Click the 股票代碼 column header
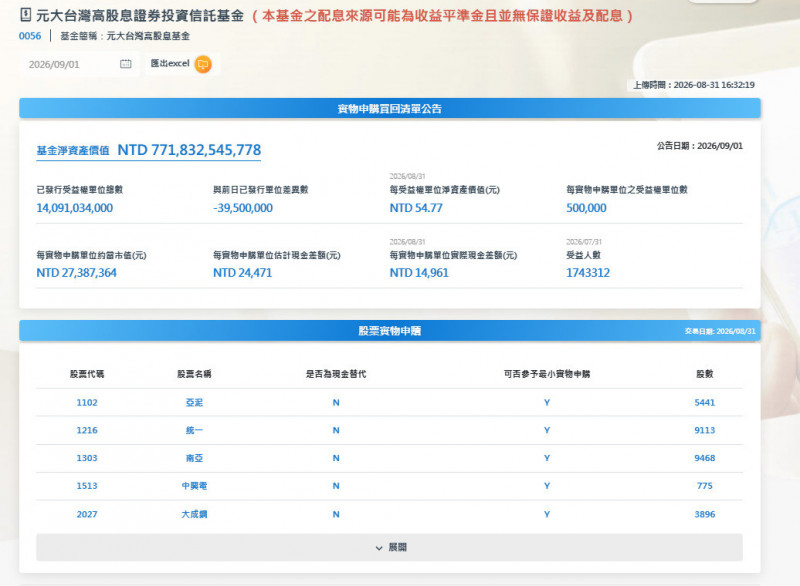Screen dimensions: 800x586 [87, 374]
